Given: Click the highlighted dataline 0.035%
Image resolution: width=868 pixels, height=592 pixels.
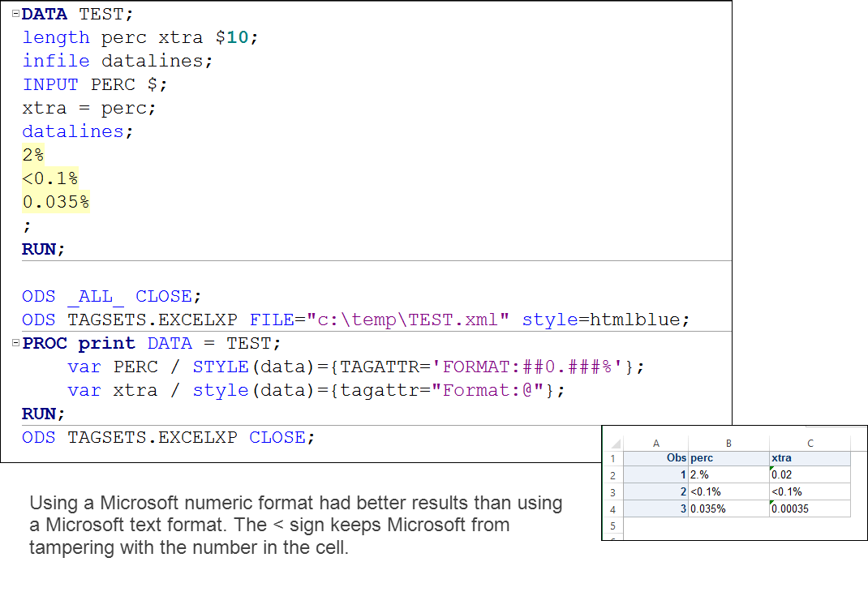Looking at the screenshot, I should click(55, 201).
